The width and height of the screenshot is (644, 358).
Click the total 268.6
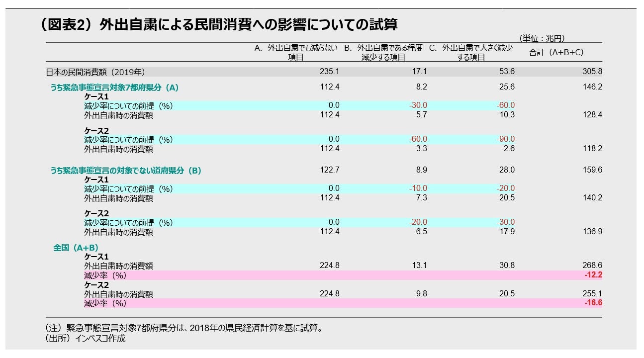point(593,266)
